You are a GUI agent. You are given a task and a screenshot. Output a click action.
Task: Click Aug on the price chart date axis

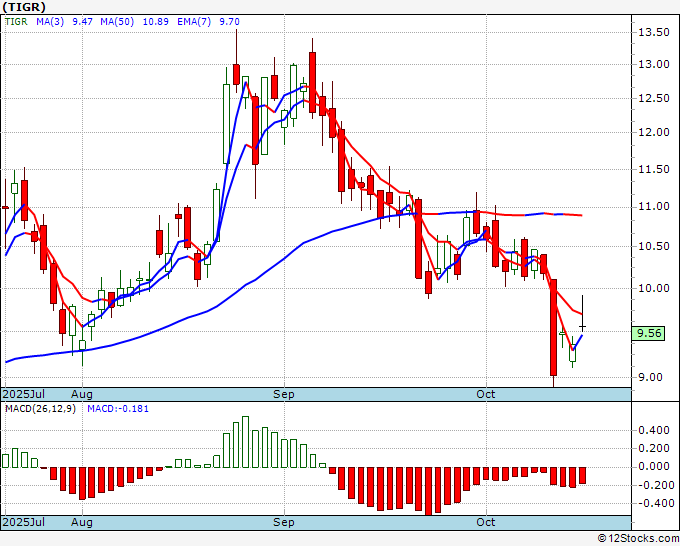[82, 394]
